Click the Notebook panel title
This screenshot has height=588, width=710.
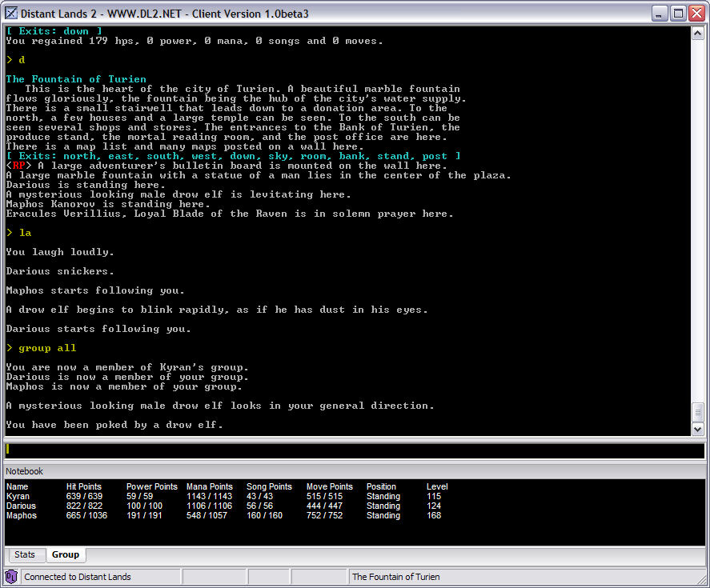pos(25,471)
